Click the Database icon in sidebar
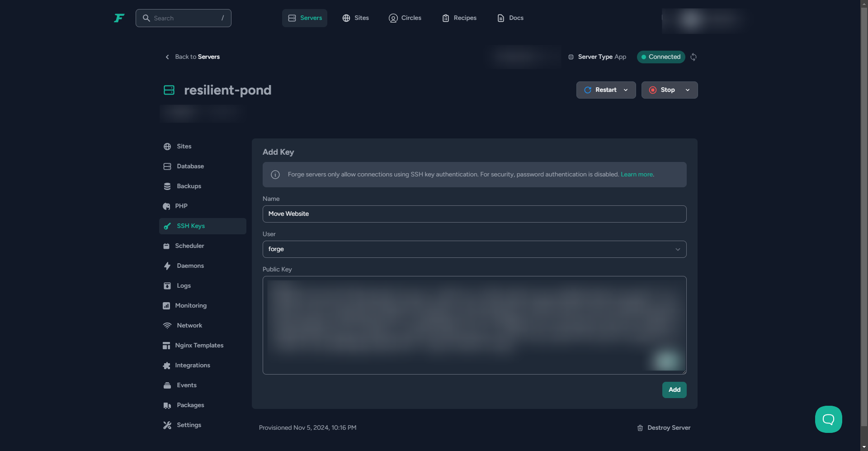The width and height of the screenshot is (868, 451). pos(167,166)
